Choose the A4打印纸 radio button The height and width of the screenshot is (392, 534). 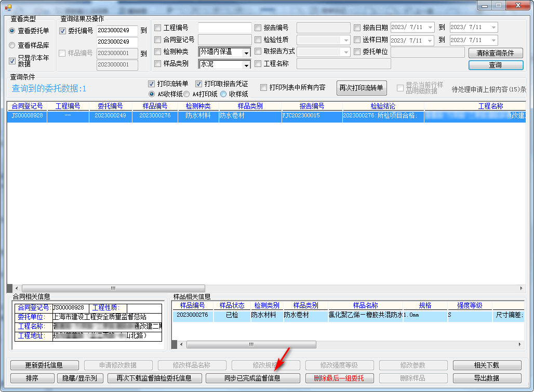pos(186,94)
